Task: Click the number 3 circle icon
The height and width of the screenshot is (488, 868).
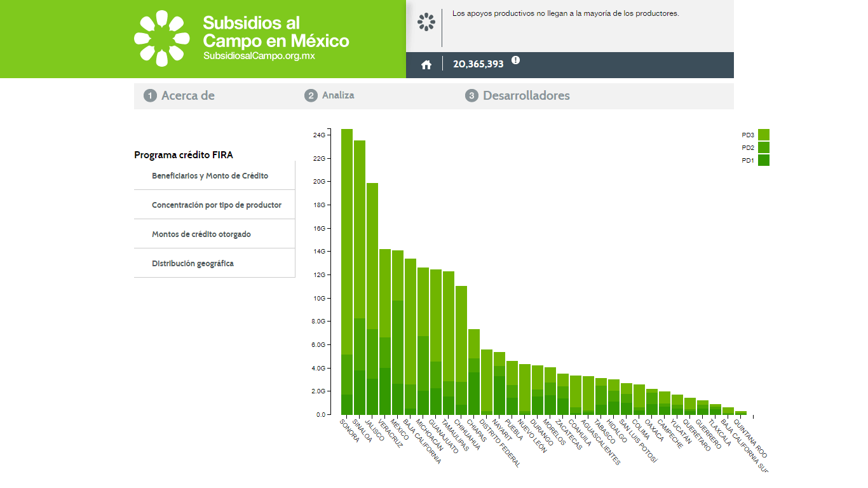Action: pos(471,96)
